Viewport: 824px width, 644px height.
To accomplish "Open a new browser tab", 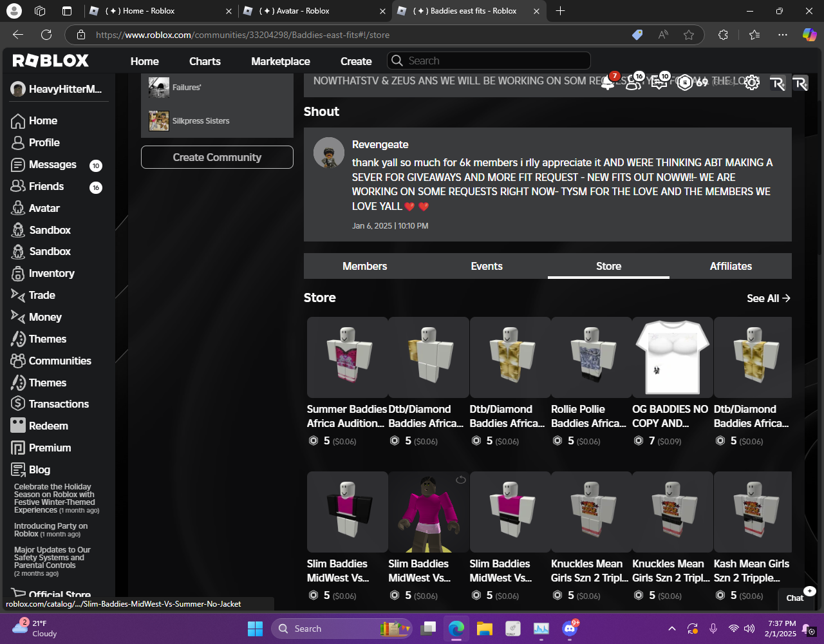I will point(560,11).
